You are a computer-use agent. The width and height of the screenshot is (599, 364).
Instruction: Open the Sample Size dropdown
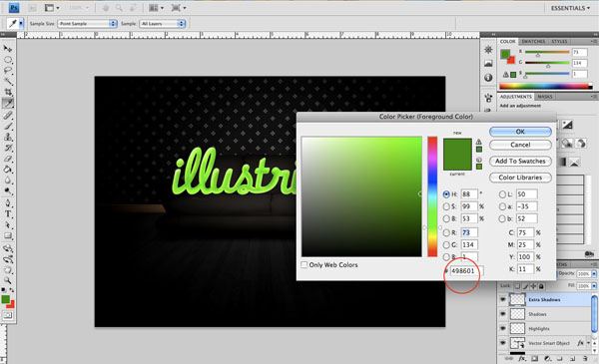(x=88, y=24)
